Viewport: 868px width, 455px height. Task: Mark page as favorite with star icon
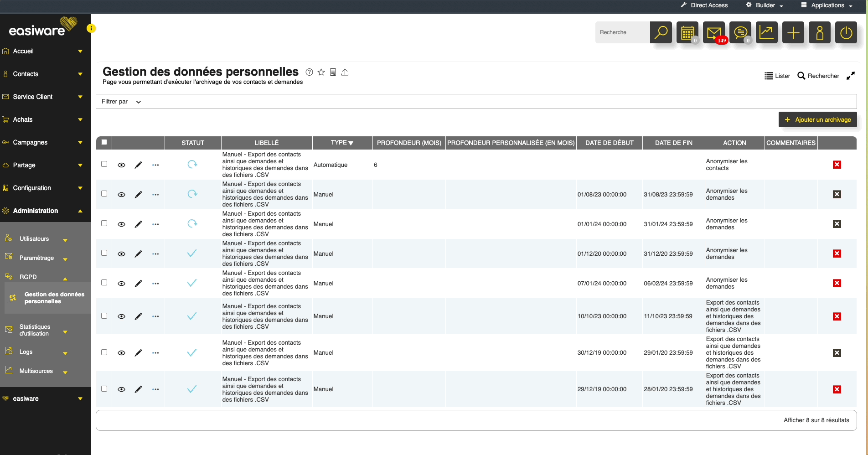click(321, 72)
